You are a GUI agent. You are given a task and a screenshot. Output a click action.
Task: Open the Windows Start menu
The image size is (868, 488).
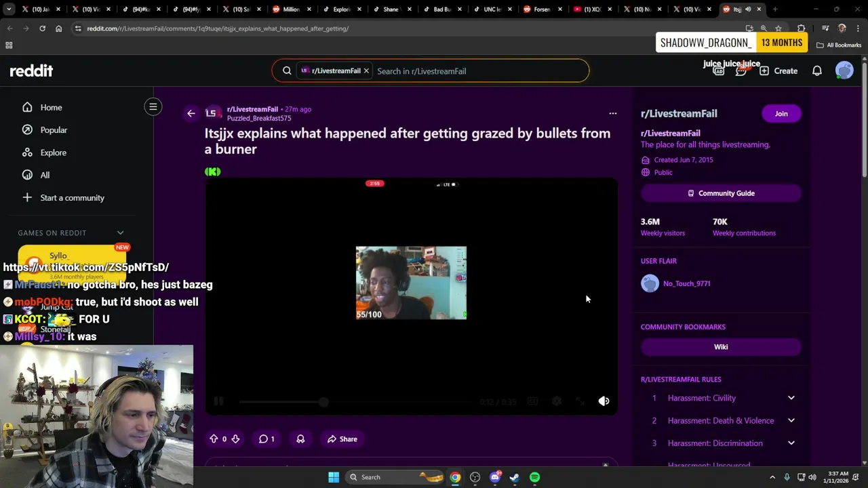pyautogui.click(x=334, y=477)
